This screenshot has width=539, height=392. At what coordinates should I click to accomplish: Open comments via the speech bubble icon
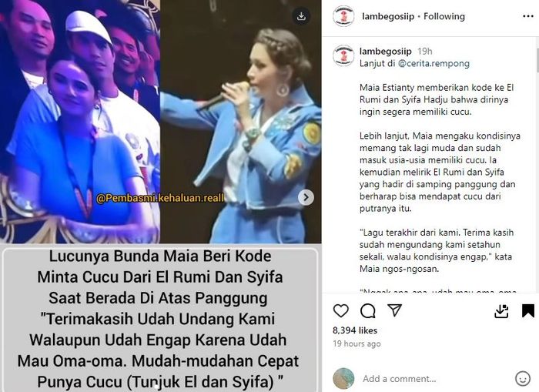pyautogui.click(x=368, y=311)
